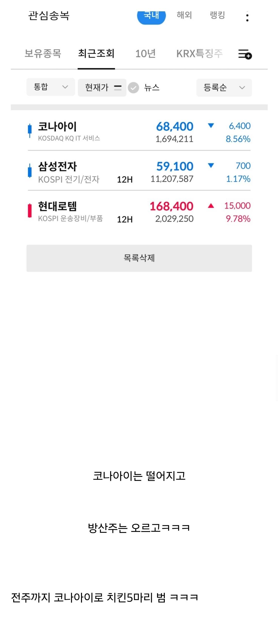278x644 pixels.
Task: Open the 현대로템 price 168,400
Action: point(171,206)
